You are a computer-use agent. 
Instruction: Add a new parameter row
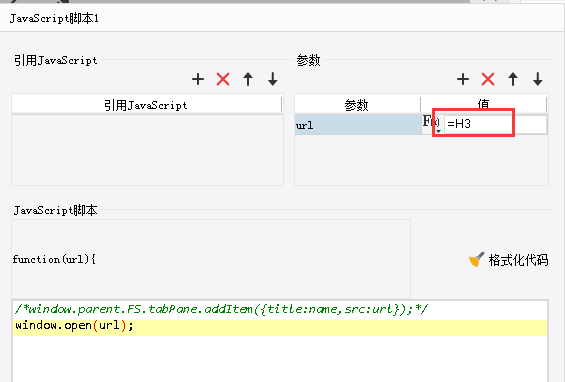(463, 79)
